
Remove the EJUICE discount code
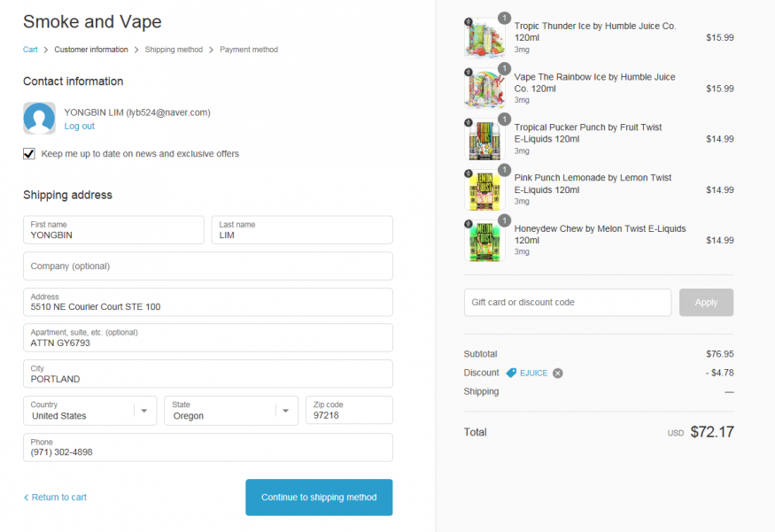558,373
